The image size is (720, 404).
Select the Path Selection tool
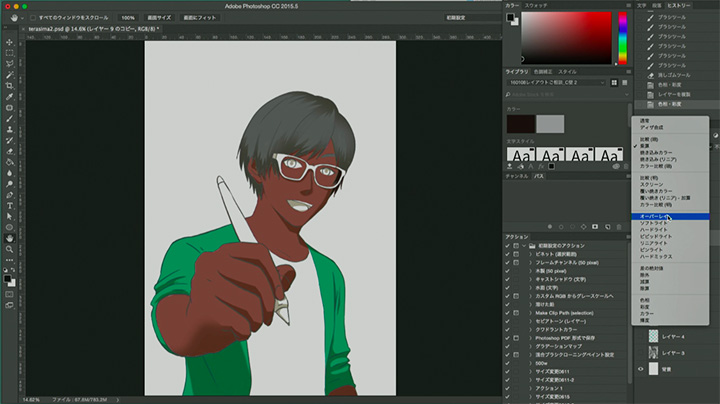(9, 217)
